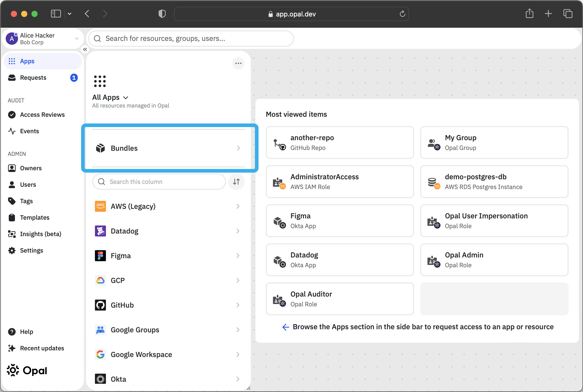Viewport: 583px width, 392px height.
Task: Expand the Bundles chevron arrow
Action: pos(238,148)
